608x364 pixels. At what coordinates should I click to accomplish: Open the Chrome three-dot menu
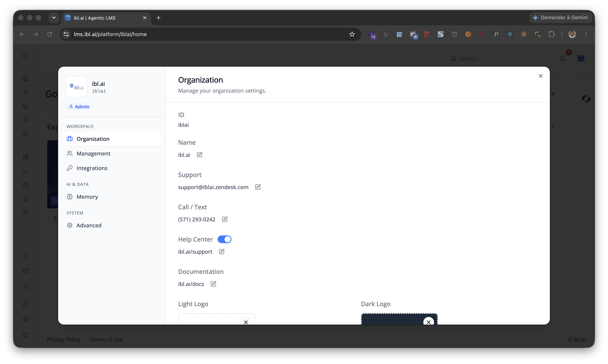(x=586, y=34)
